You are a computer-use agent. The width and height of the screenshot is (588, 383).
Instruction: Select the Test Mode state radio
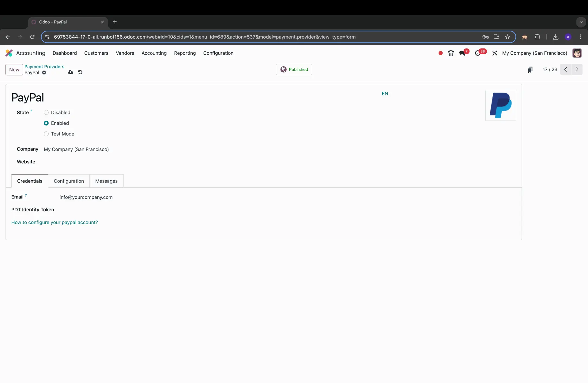pos(46,134)
